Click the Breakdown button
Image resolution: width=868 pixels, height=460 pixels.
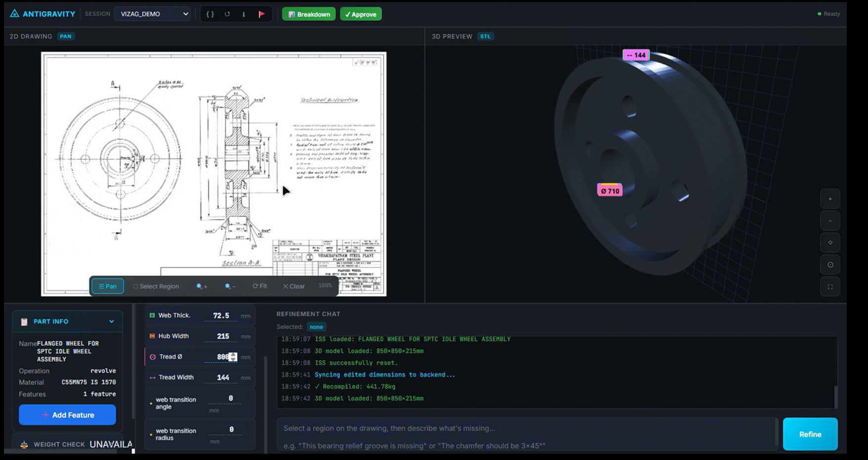(309, 14)
